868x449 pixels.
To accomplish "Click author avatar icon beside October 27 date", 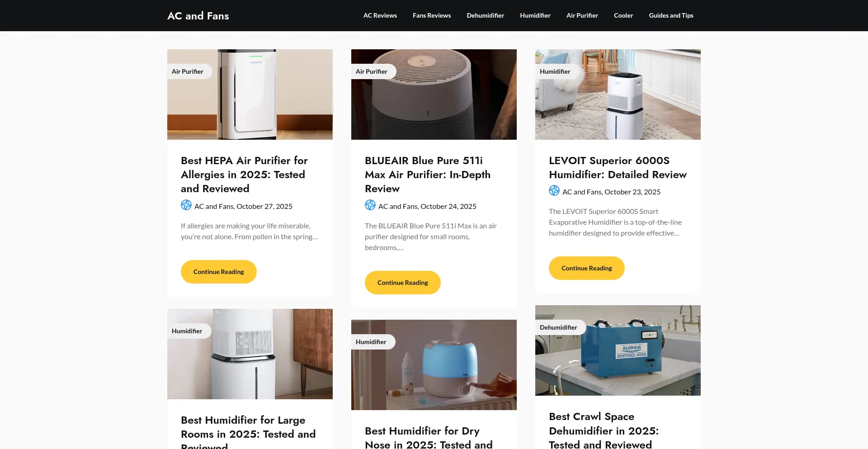I will [186, 205].
